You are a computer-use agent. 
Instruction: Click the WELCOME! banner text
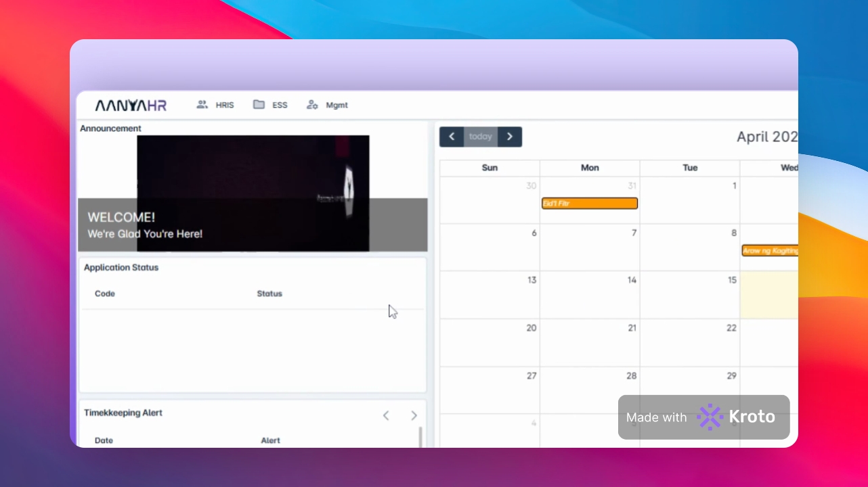pos(121,217)
